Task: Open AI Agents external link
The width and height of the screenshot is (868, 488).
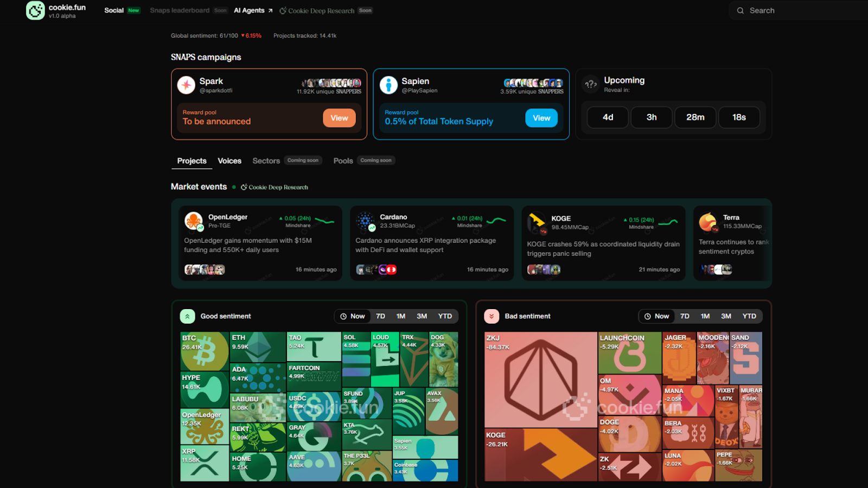Action: coord(253,10)
